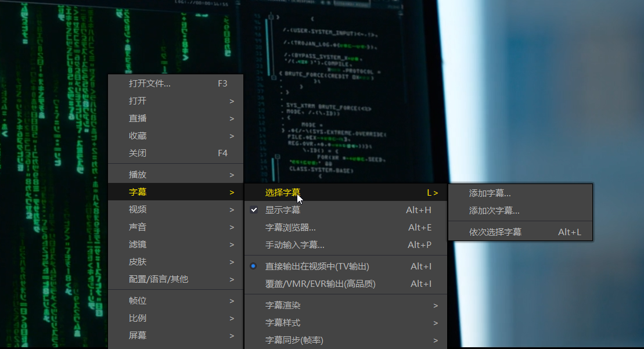
Task: Open the 字幕样式 submenu
Action: coord(346,323)
